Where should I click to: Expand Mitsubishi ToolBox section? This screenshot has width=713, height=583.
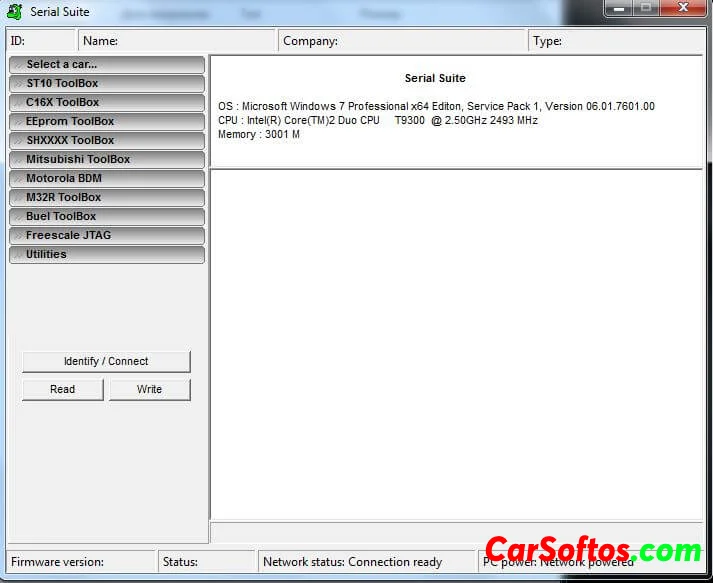click(107, 160)
